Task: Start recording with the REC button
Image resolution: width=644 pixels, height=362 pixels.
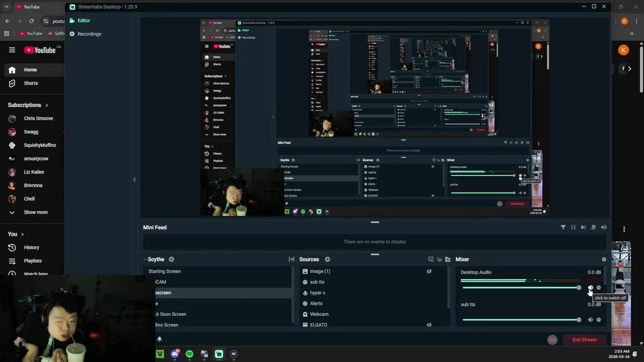Action: pos(552,340)
